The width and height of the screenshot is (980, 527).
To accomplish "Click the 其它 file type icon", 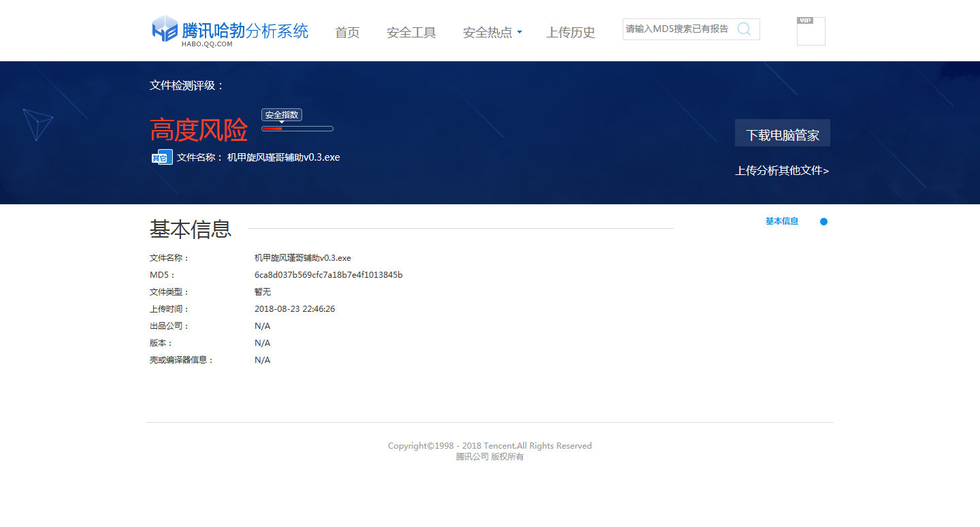I will click(x=162, y=157).
